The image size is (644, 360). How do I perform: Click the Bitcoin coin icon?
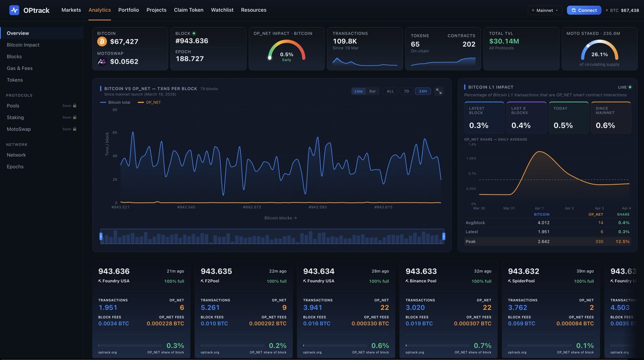coord(102,41)
